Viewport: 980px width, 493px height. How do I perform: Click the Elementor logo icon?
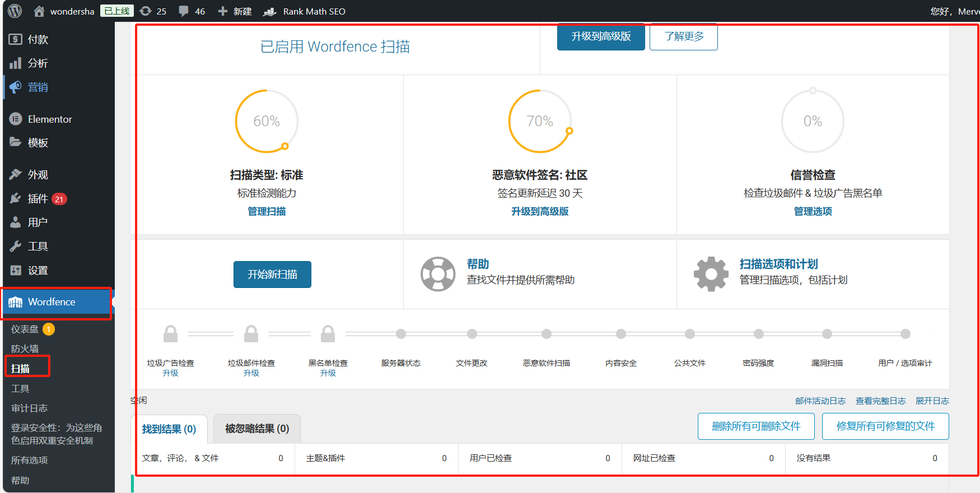[16, 119]
